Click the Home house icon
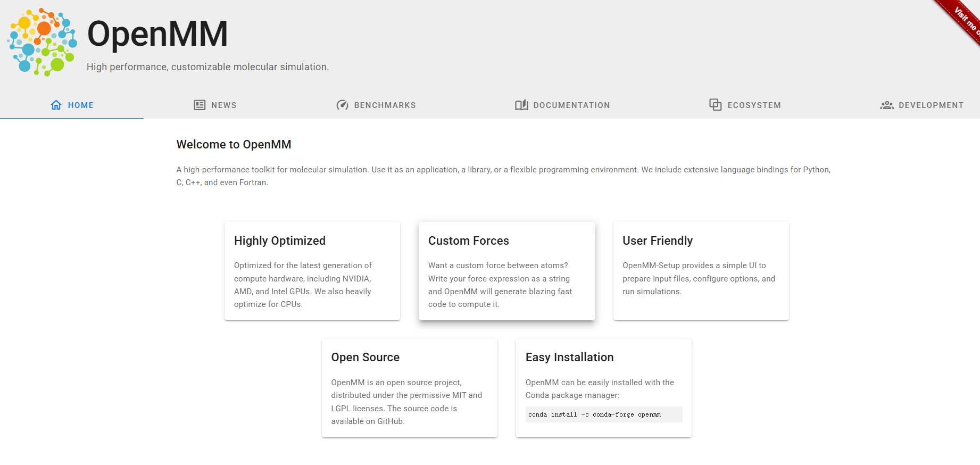The height and width of the screenshot is (465, 980). (x=56, y=105)
